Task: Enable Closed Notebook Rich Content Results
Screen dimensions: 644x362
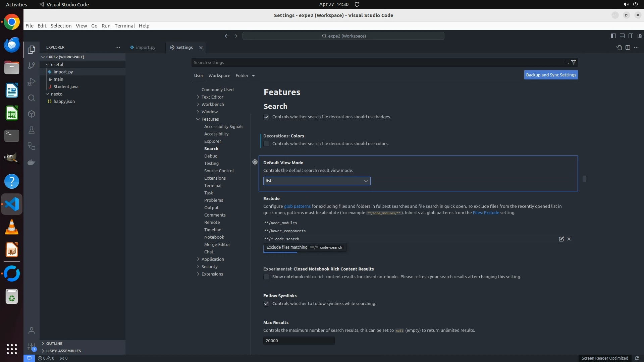Action: [x=266, y=277]
